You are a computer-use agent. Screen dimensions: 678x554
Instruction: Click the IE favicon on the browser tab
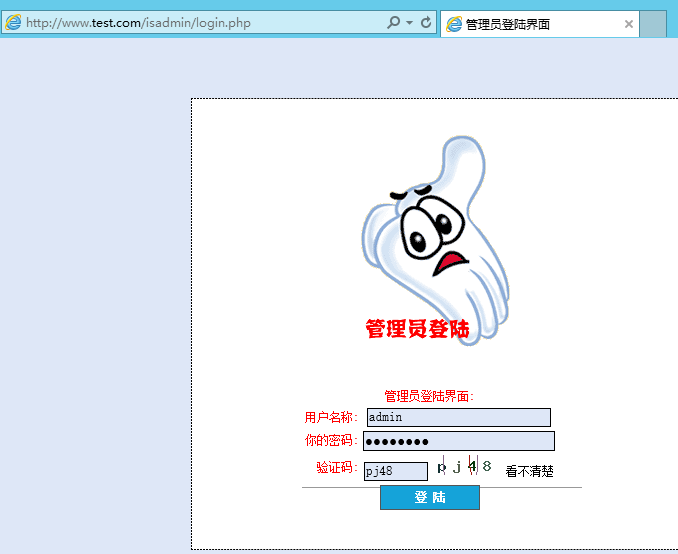[x=454, y=24]
